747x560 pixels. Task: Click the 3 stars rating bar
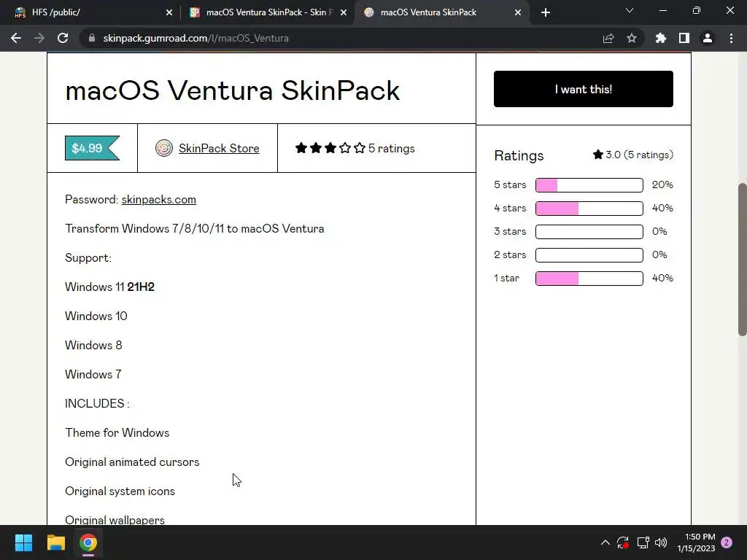[x=589, y=231]
